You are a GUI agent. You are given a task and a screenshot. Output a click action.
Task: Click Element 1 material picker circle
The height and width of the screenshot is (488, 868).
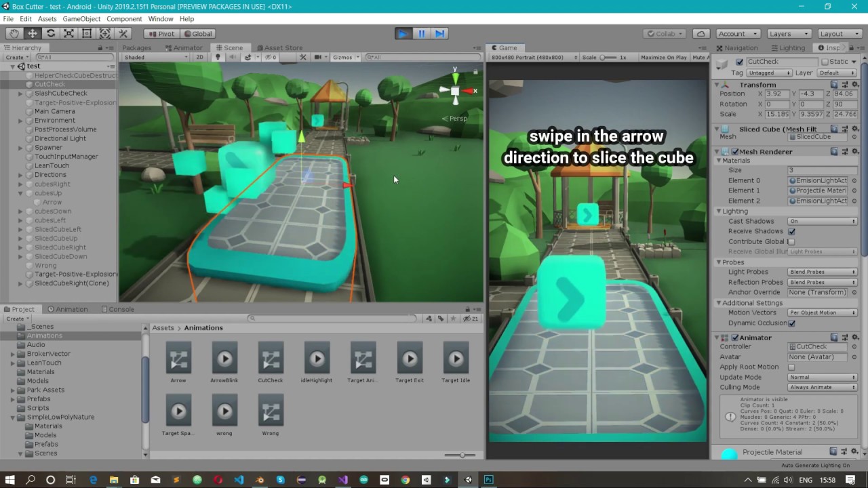[854, 190]
